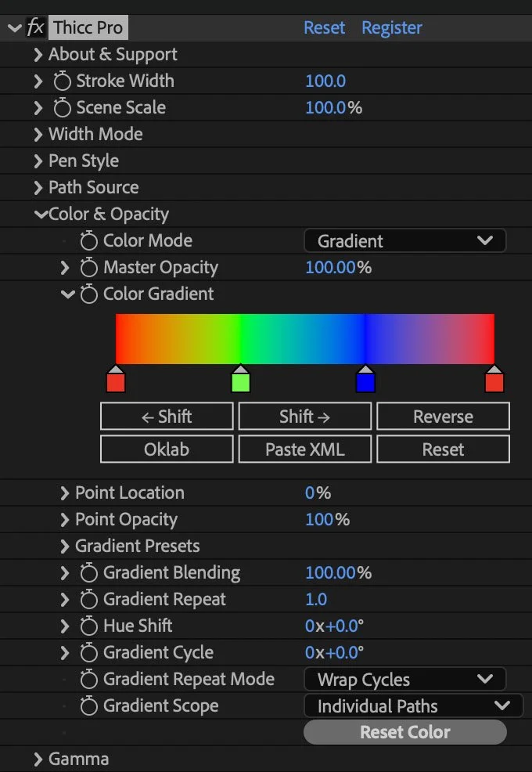Image resolution: width=532 pixels, height=772 pixels.
Task: Toggle the Master Opacity stopwatch
Action: pos(88,267)
